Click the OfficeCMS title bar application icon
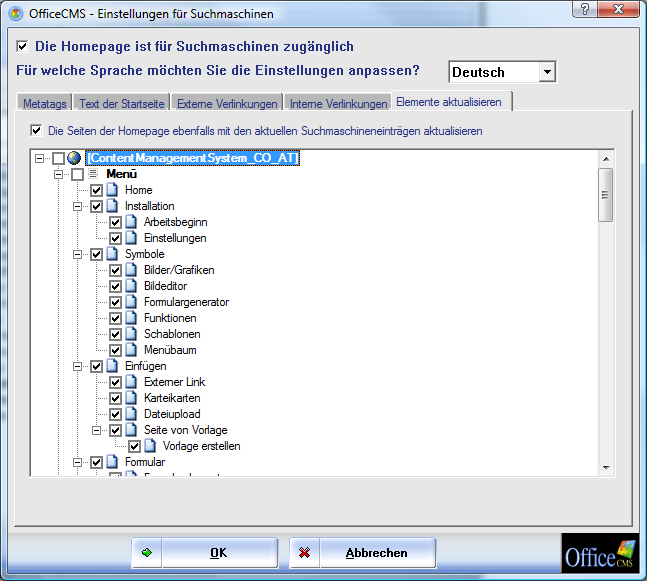The image size is (647, 581). (16, 14)
